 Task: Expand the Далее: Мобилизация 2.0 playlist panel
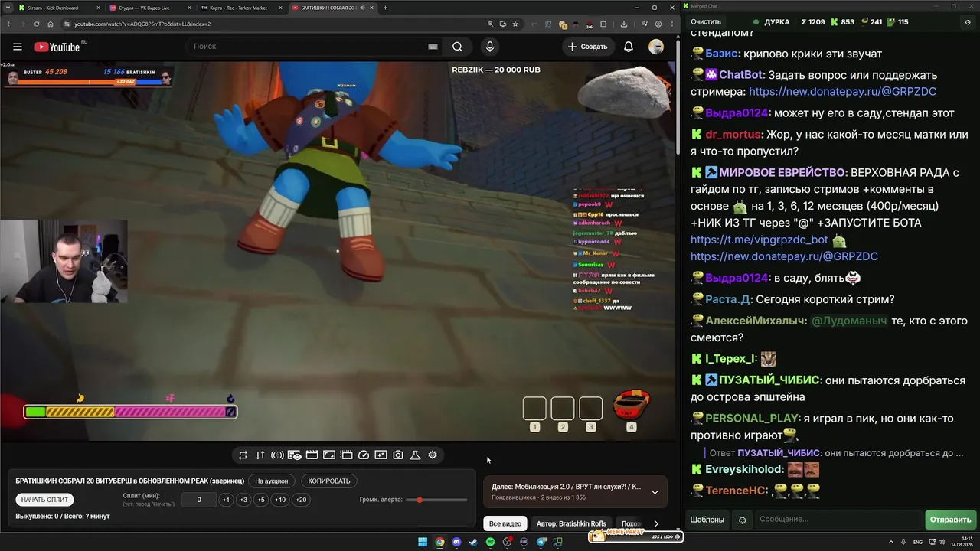pos(655,492)
